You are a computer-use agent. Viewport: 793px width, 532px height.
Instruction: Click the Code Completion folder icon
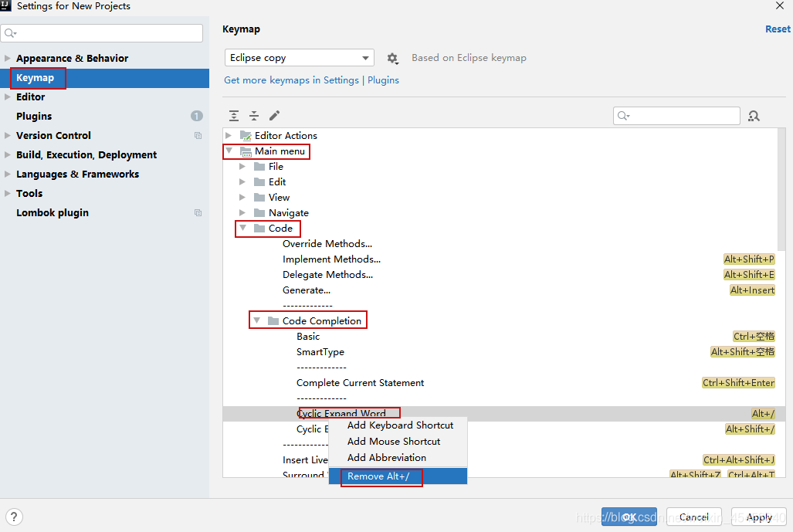pos(273,320)
